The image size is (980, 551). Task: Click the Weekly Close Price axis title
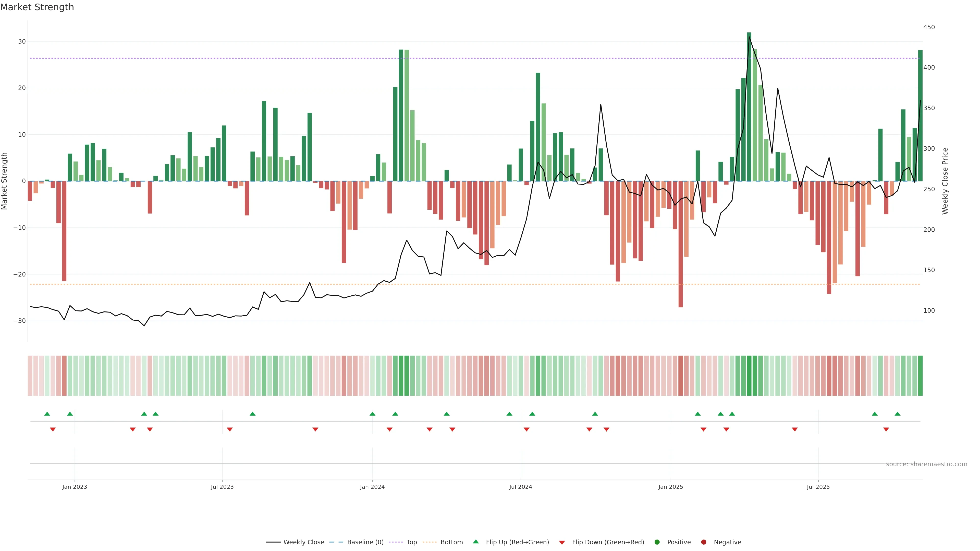click(945, 181)
